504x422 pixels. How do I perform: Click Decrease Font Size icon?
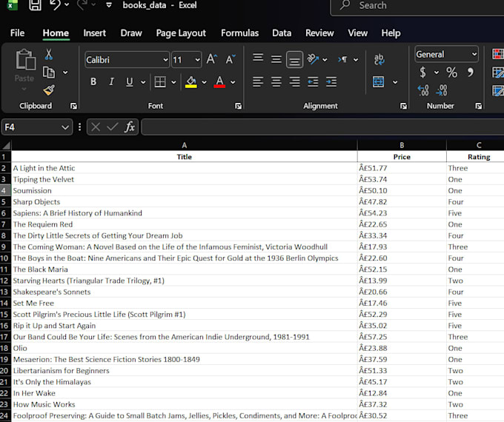pyautogui.click(x=231, y=59)
